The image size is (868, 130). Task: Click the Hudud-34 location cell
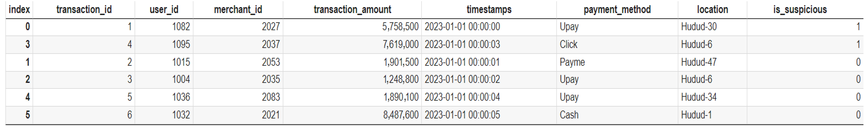point(699,97)
